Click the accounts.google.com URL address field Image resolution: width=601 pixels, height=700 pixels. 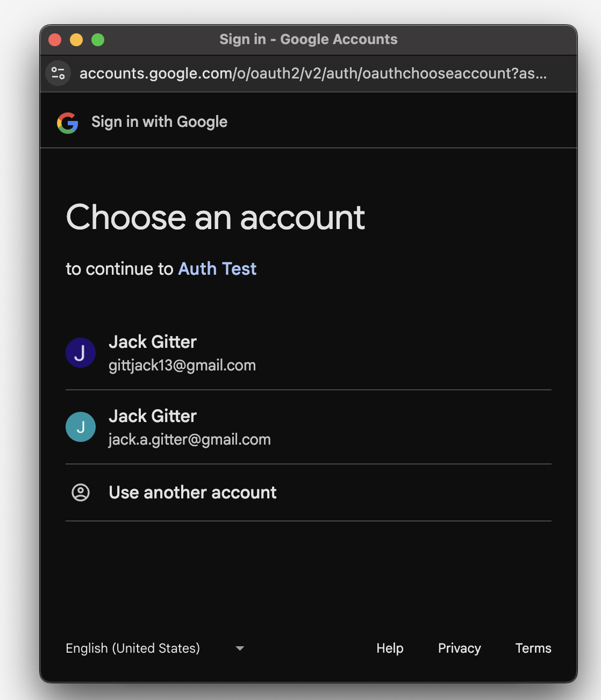click(x=313, y=73)
